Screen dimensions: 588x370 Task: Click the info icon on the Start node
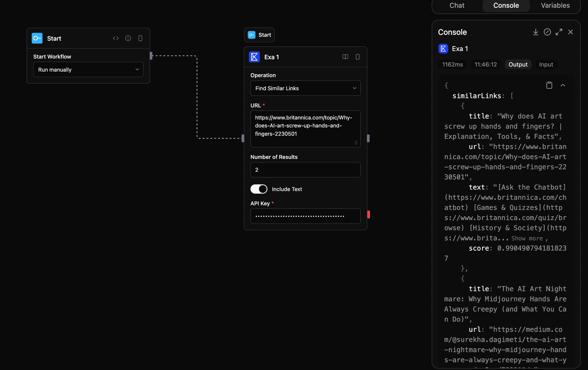point(128,38)
